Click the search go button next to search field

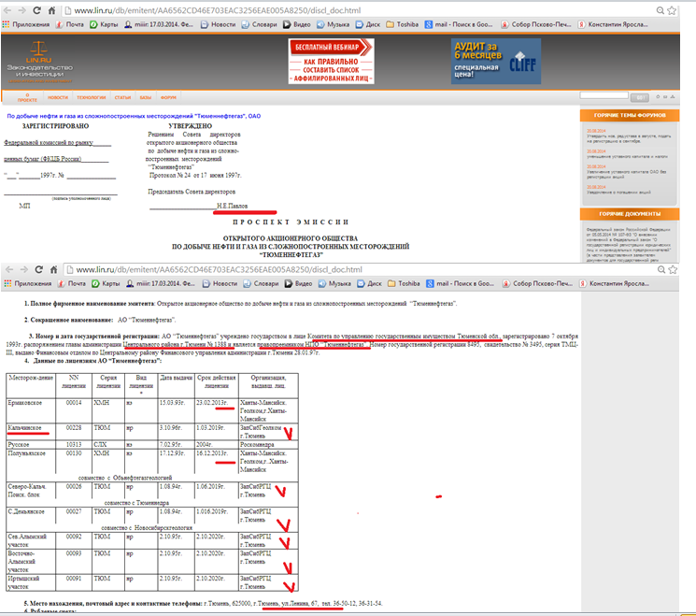pos(640,97)
